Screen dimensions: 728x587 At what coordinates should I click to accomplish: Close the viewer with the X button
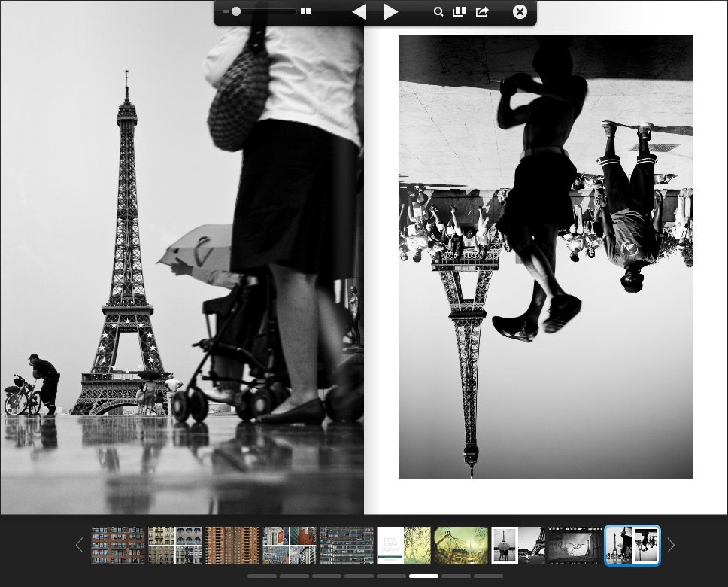520,12
